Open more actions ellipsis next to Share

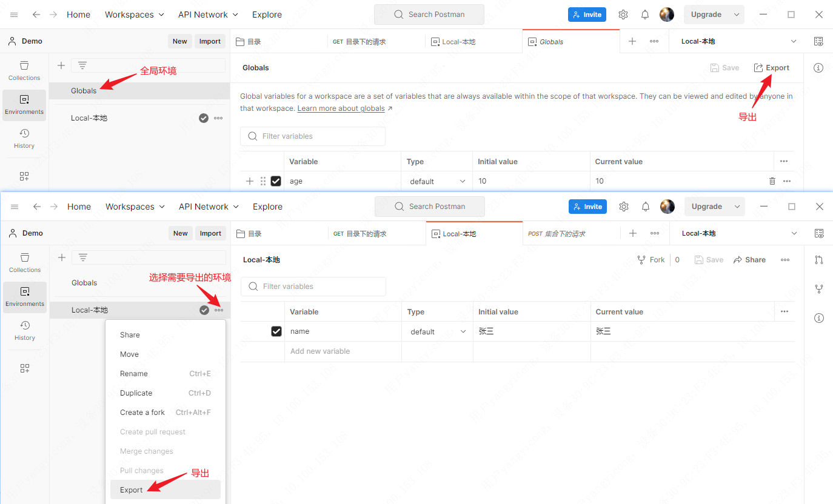click(x=785, y=260)
